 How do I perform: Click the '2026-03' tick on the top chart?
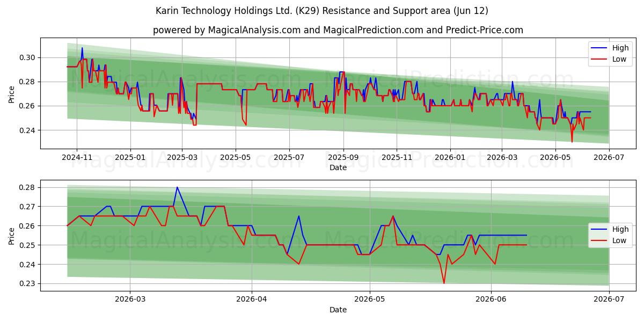pyautogui.click(x=502, y=157)
